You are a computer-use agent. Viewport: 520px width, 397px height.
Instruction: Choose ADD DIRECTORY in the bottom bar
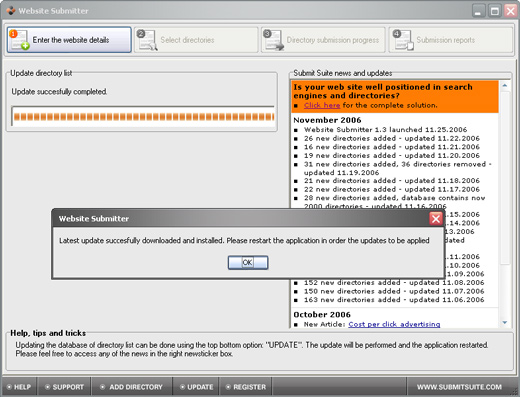(132, 387)
